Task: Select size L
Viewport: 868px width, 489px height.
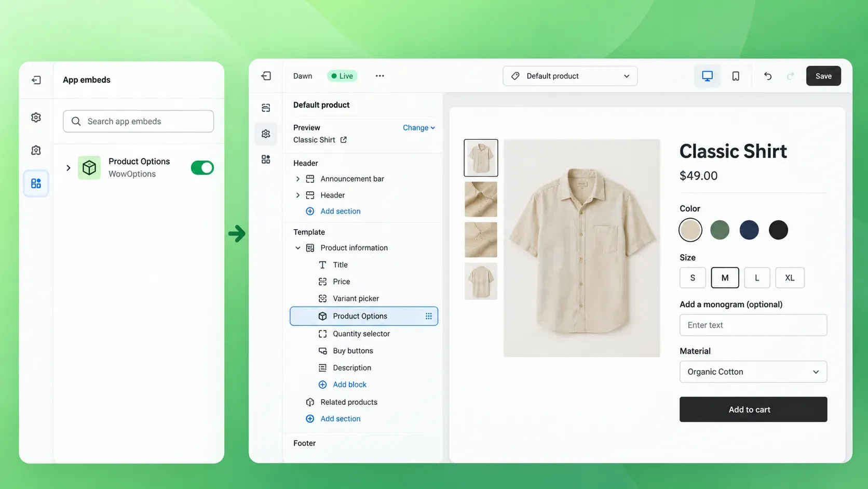Action: pyautogui.click(x=757, y=277)
